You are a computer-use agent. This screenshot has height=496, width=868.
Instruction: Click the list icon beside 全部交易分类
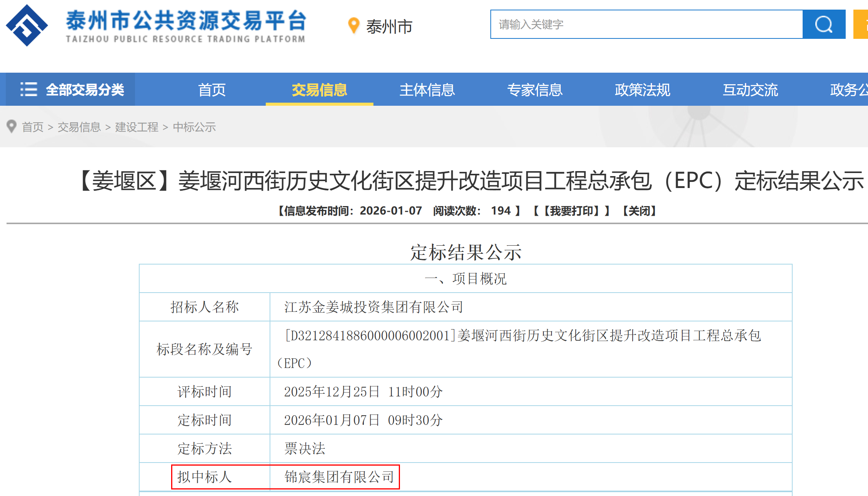coord(29,89)
